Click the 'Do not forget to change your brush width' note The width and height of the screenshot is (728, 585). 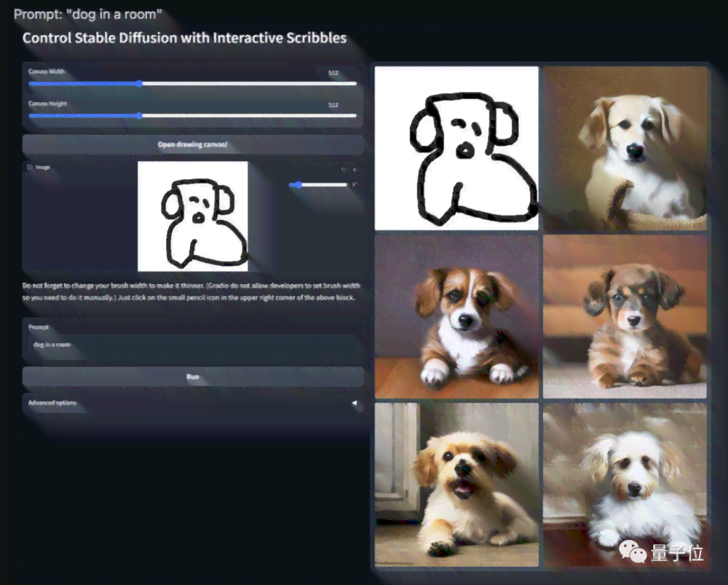[191, 291]
